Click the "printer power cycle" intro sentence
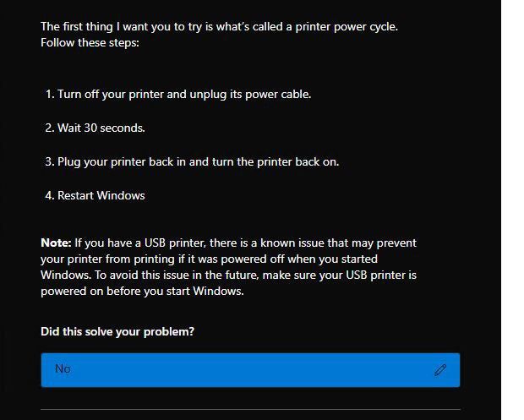Screen dimensions: 524x420 click(219, 26)
